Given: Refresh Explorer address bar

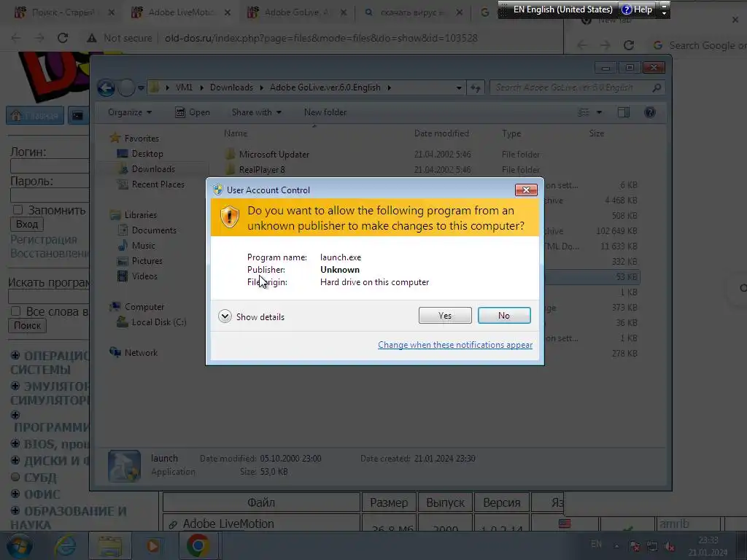Looking at the screenshot, I should coord(476,87).
